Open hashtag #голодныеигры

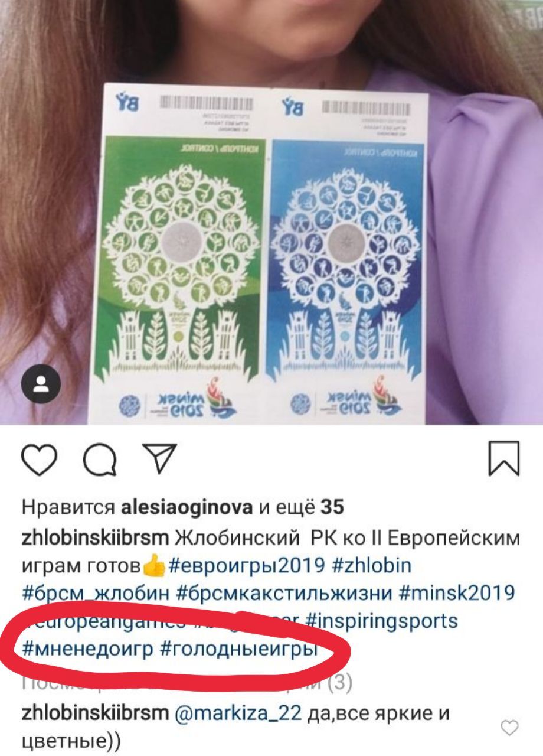pyautogui.click(x=239, y=649)
